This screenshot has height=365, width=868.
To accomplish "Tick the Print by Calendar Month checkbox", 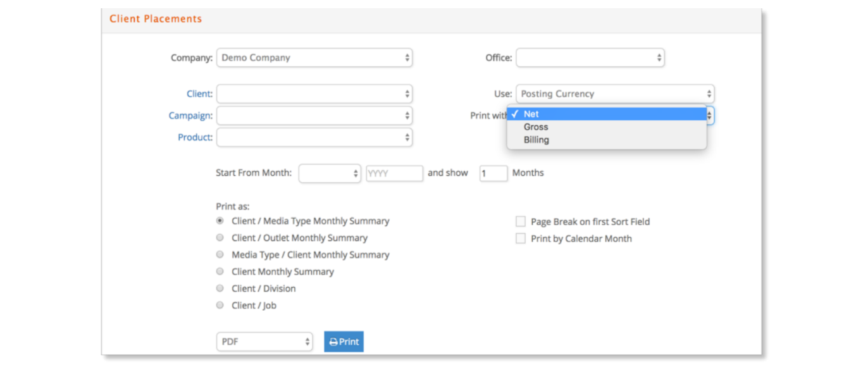I will [521, 238].
